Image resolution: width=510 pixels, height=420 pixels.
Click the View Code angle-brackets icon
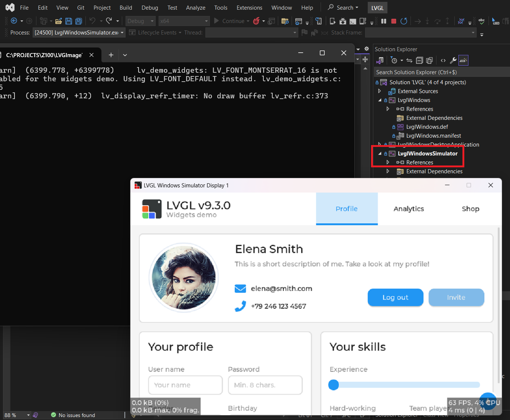click(443, 60)
